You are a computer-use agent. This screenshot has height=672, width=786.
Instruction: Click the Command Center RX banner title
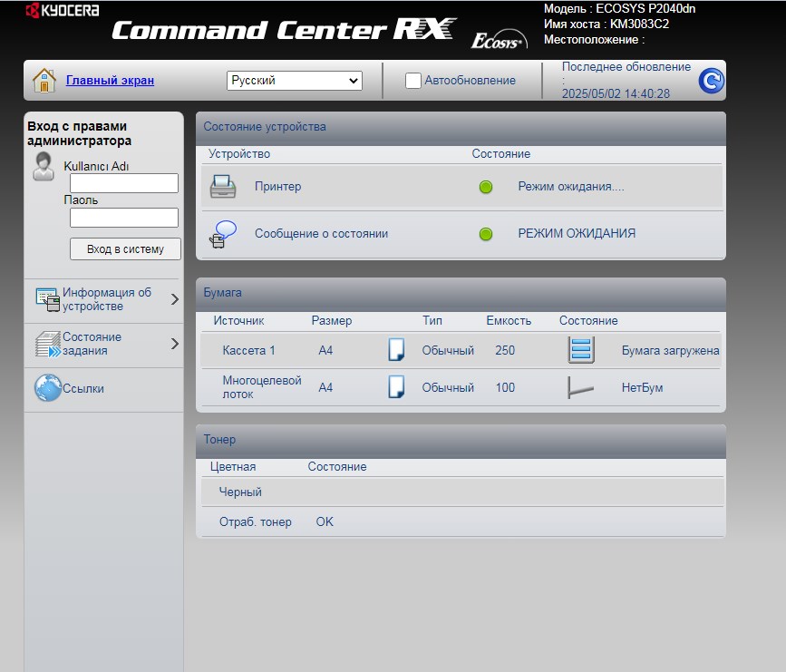pos(284,30)
